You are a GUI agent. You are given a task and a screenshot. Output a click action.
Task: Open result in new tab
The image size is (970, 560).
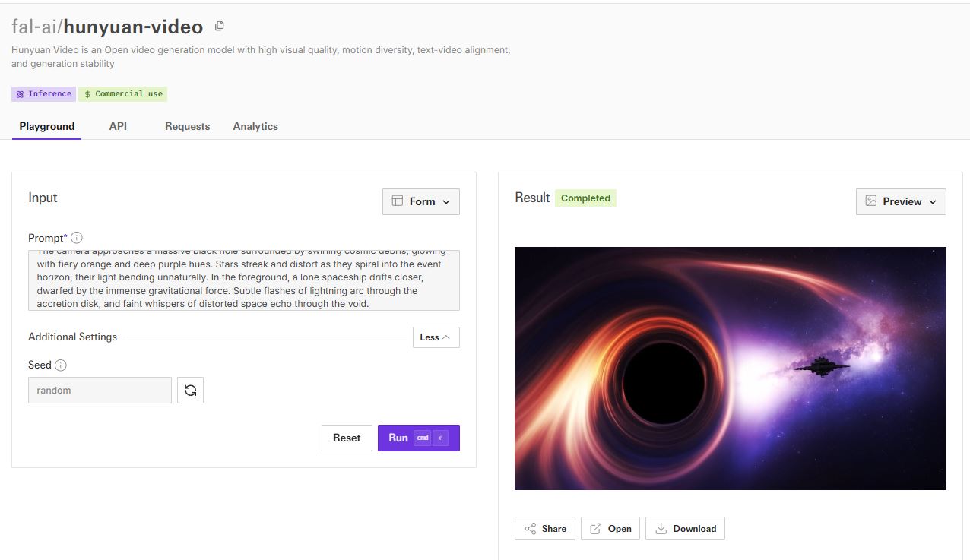pos(610,529)
